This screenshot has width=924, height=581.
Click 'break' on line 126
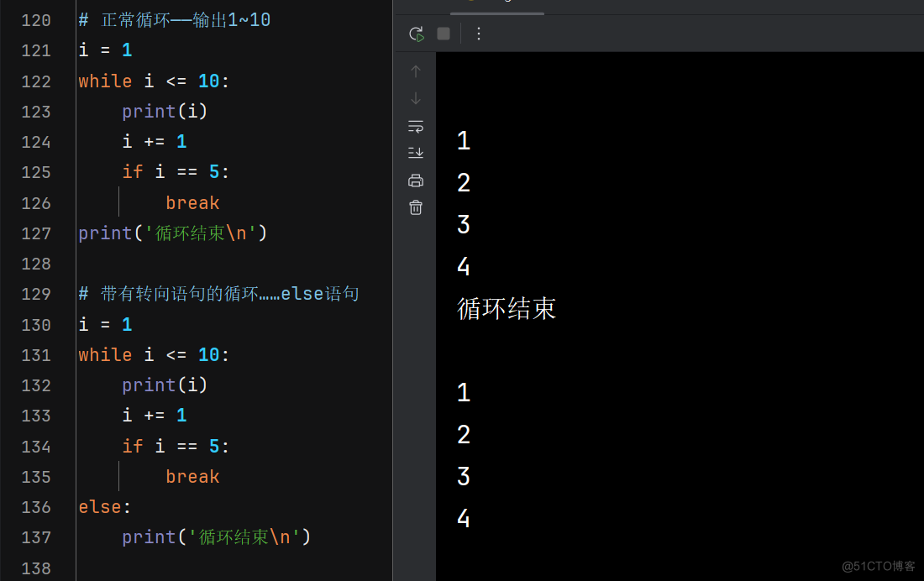[192, 202]
